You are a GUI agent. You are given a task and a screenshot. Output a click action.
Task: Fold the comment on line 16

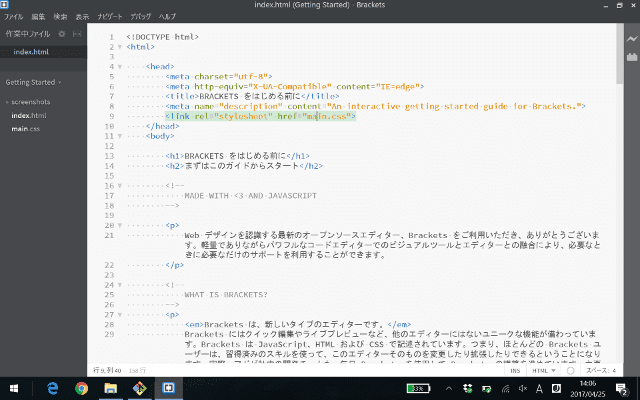(120, 186)
